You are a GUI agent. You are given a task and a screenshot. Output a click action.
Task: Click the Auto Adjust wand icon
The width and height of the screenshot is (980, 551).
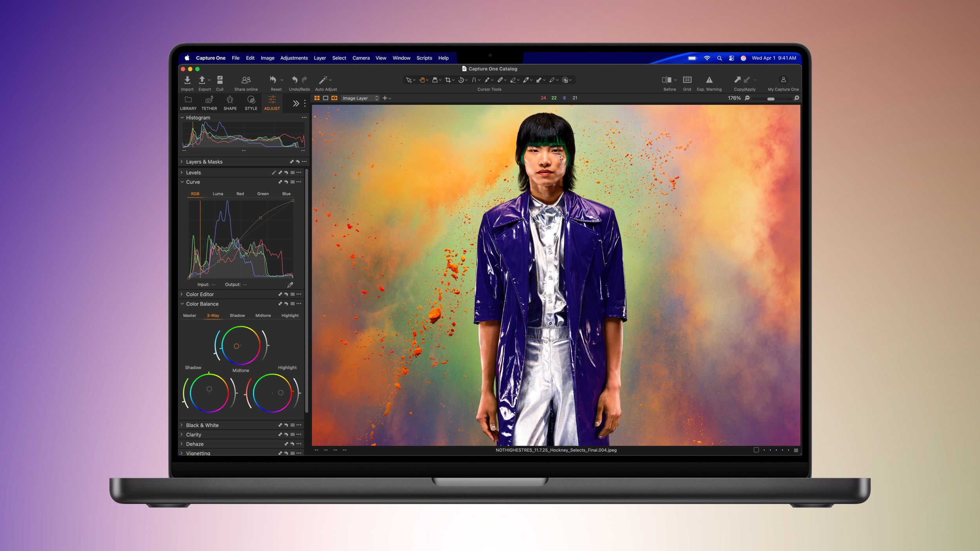(323, 80)
